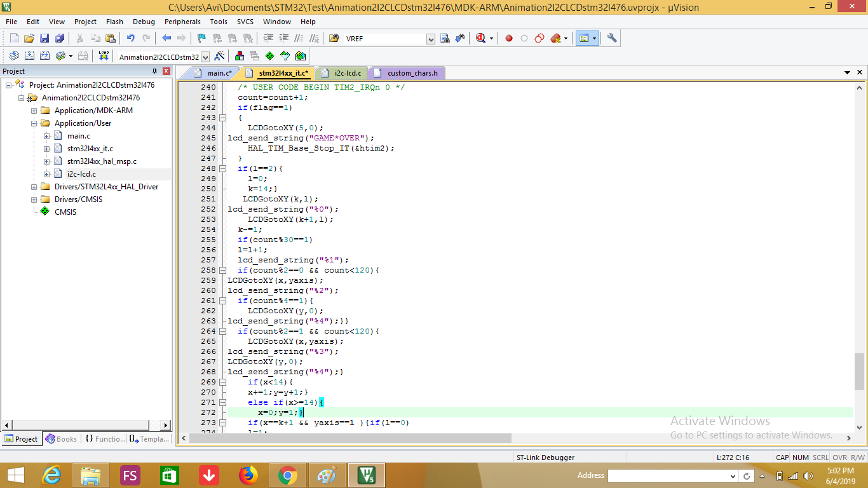Open Google Chrome from the taskbar

click(288, 475)
